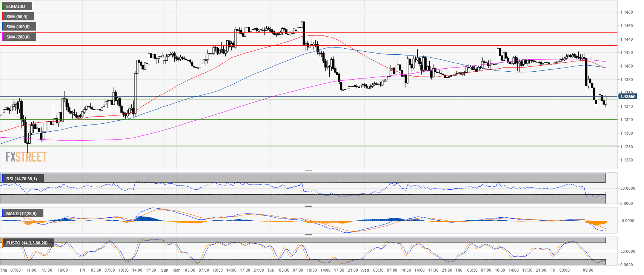Viewport: 644px width, 275px height.
Task: Click the FXSTREET watermark logo
Action: (26, 157)
